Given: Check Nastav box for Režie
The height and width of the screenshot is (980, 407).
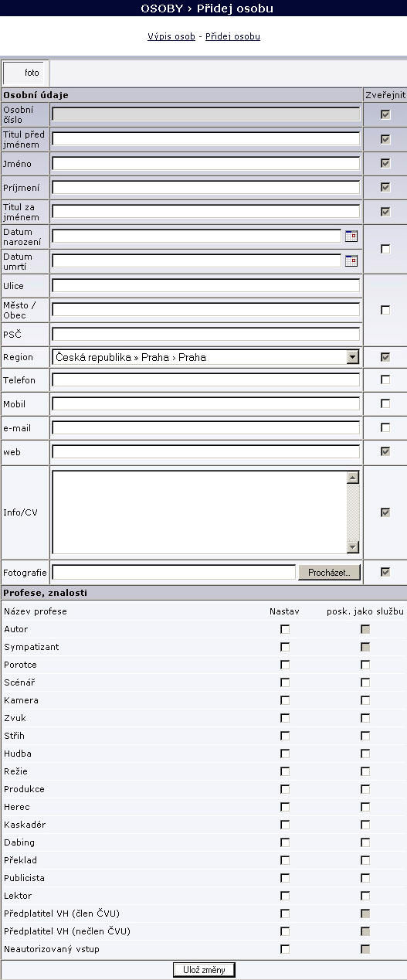Looking at the screenshot, I should tap(285, 771).
